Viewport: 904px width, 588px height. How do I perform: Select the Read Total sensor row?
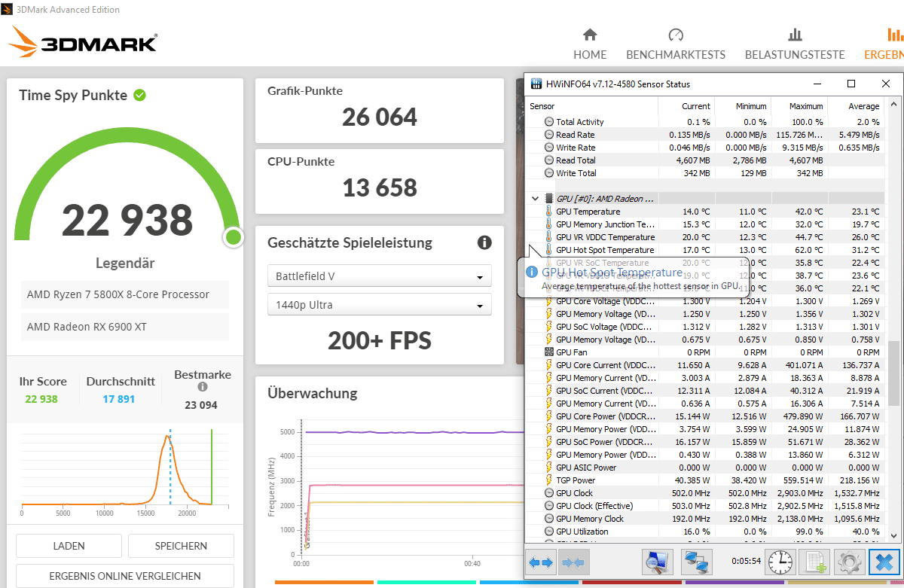tap(704, 160)
